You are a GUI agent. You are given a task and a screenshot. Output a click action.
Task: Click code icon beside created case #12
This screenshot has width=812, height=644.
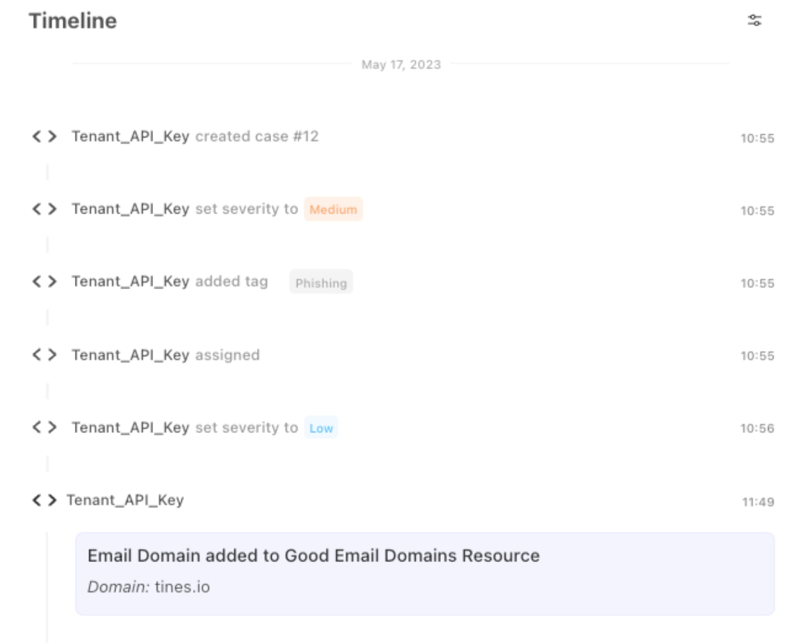(x=45, y=136)
